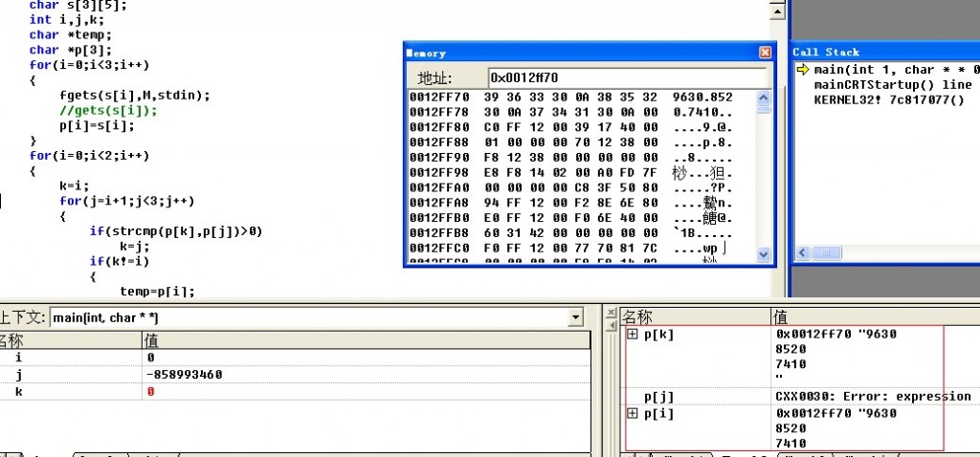This screenshot has height=457, width=980.
Task: Click the code line temp=p[i];
Action: pyautogui.click(x=158, y=292)
